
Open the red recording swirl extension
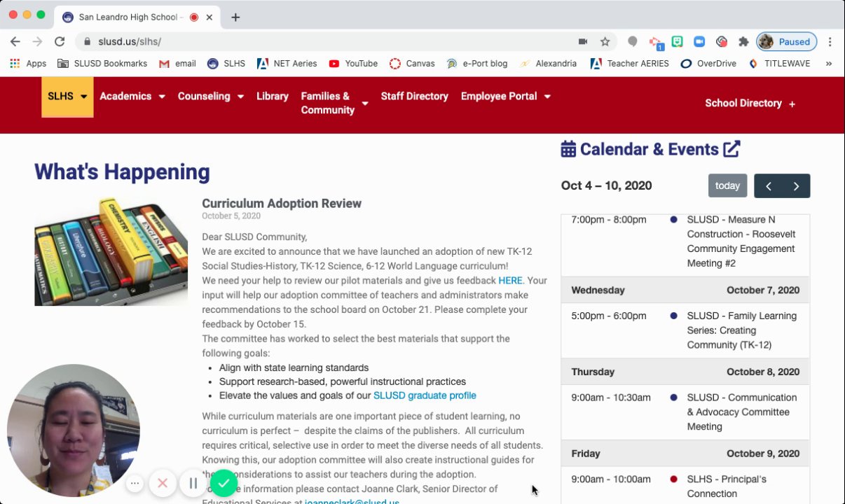coord(721,42)
